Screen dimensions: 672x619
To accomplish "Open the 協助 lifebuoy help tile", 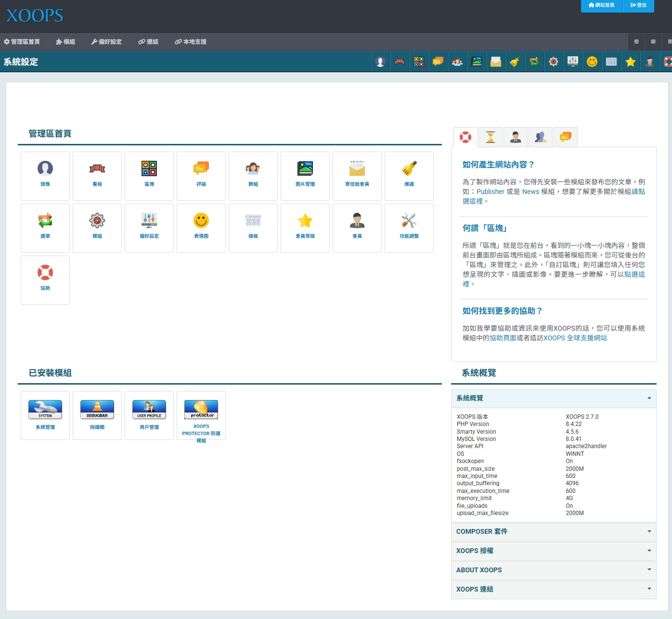I will tap(45, 280).
